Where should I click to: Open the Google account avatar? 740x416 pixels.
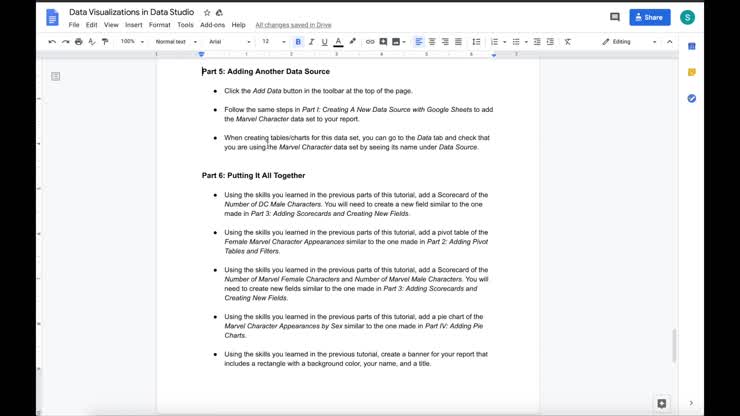[x=687, y=17]
